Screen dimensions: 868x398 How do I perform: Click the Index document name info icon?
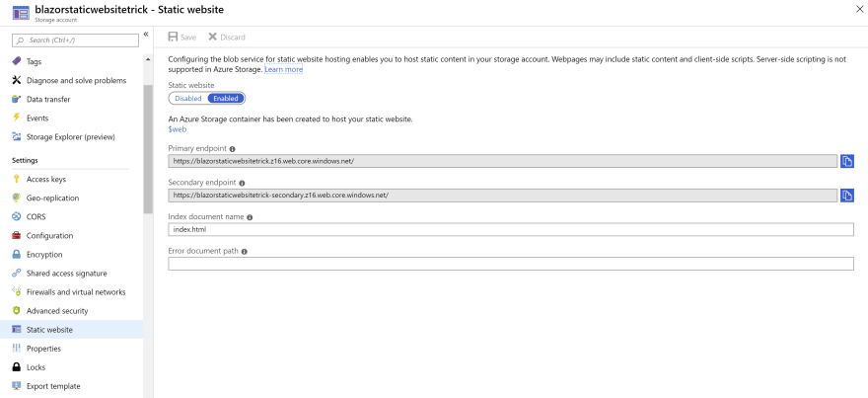pyautogui.click(x=250, y=217)
